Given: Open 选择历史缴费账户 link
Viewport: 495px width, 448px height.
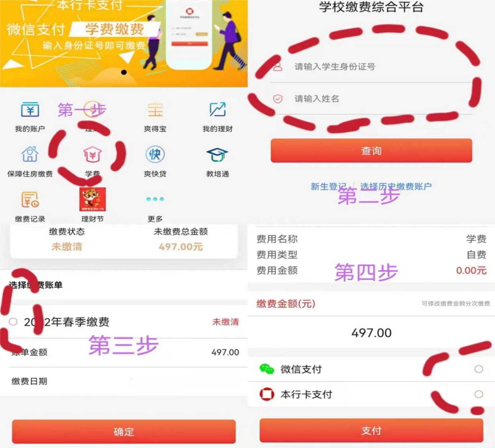Looking at the screenshot, I should coord(396,186).
